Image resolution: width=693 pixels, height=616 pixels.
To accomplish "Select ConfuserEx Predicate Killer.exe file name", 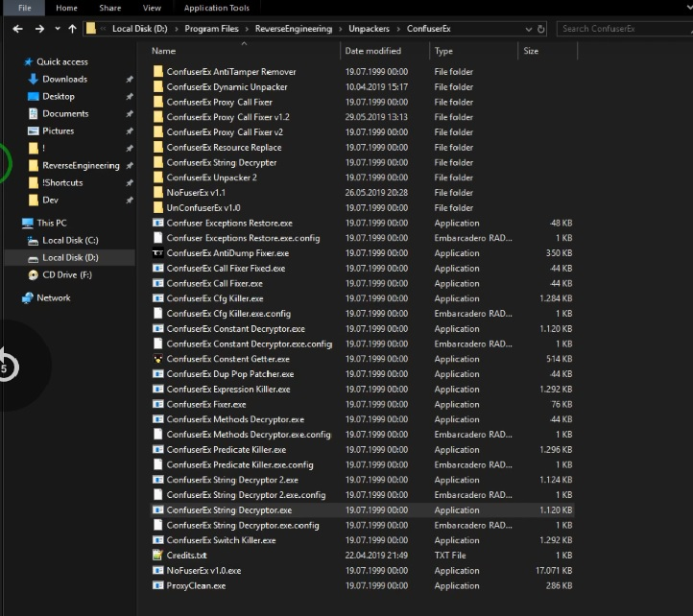I will pyautogui.click(x=227, y=449).
